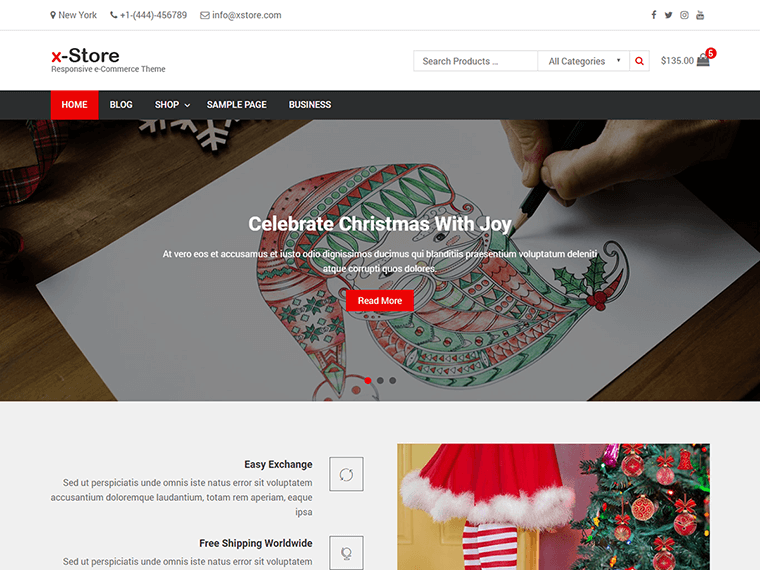Click the Free Shipping Worldwide icon
760x570 pixels.
tap(346, 553)
